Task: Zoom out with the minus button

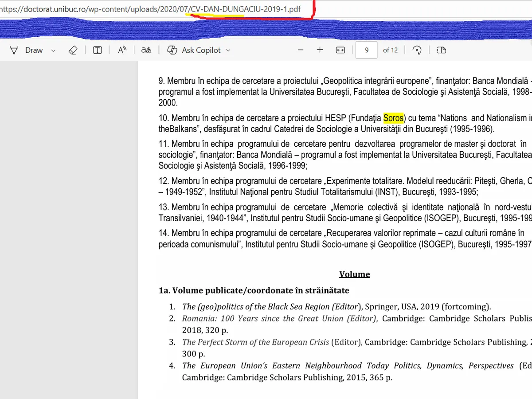Action: (x=301, y=50)
